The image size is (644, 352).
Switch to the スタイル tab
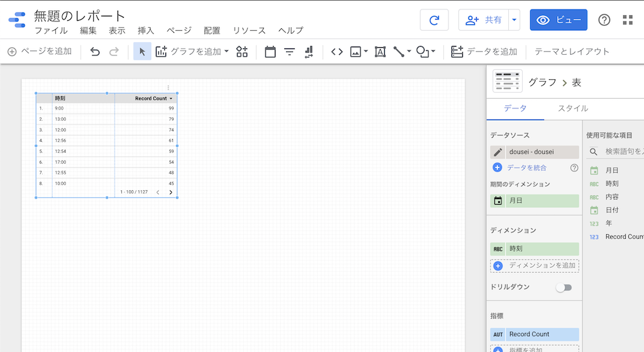[x=573, y=108]
